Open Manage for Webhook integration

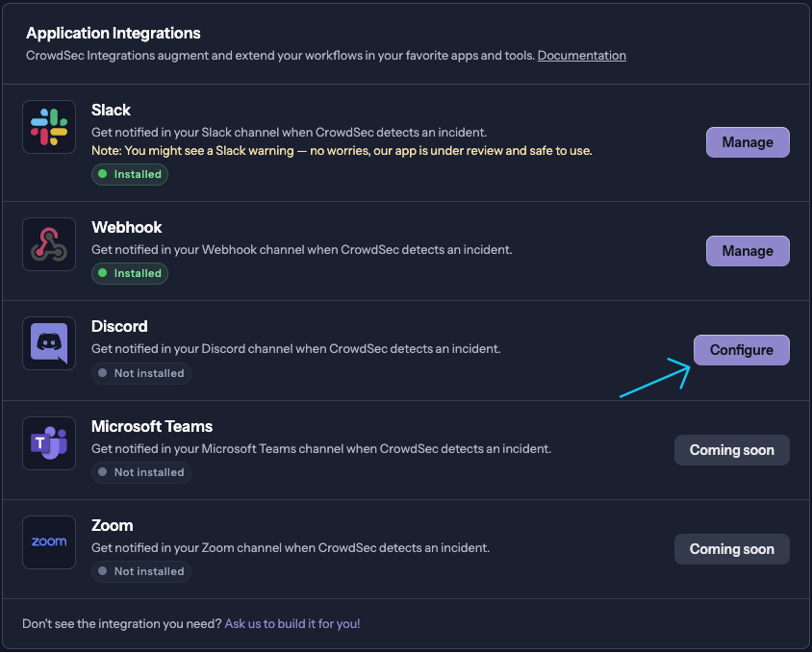(x=748, y=251)
